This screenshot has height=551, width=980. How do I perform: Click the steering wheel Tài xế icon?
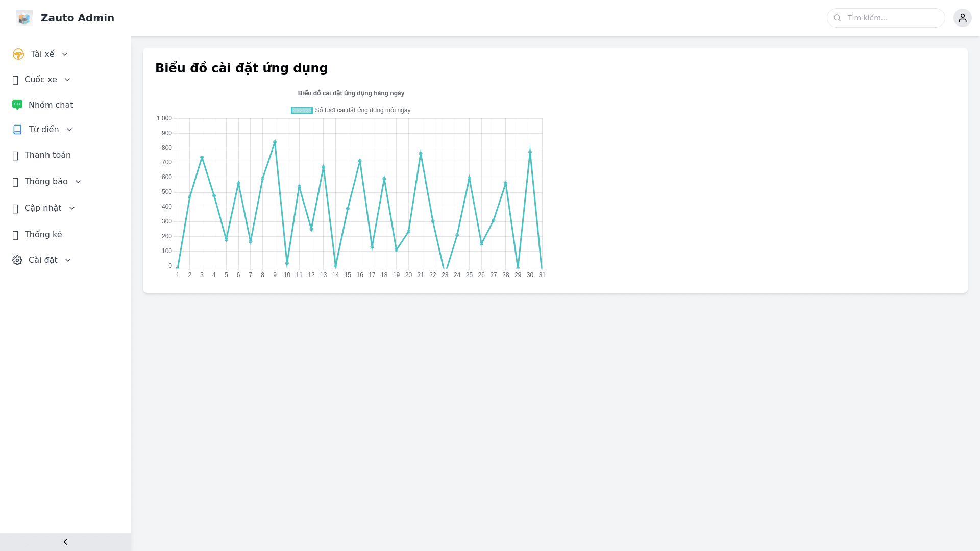pyautogui.click(x=18, y=54)
